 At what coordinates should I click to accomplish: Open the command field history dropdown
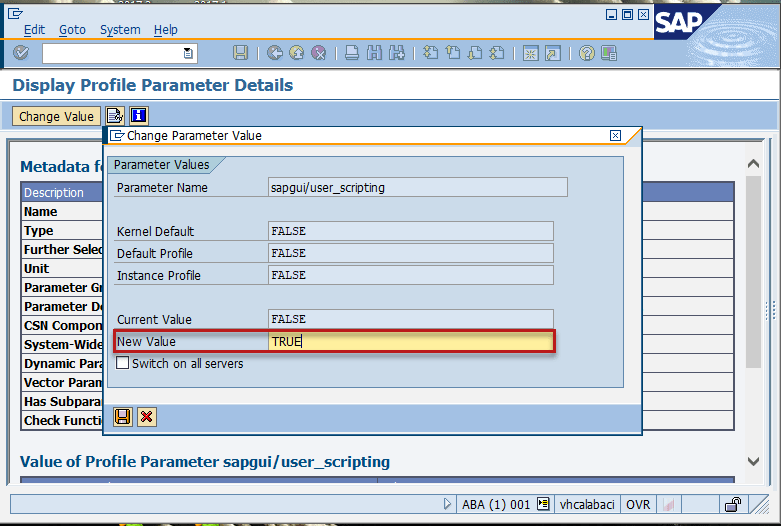pyautogui.click(x=188, y=53)
